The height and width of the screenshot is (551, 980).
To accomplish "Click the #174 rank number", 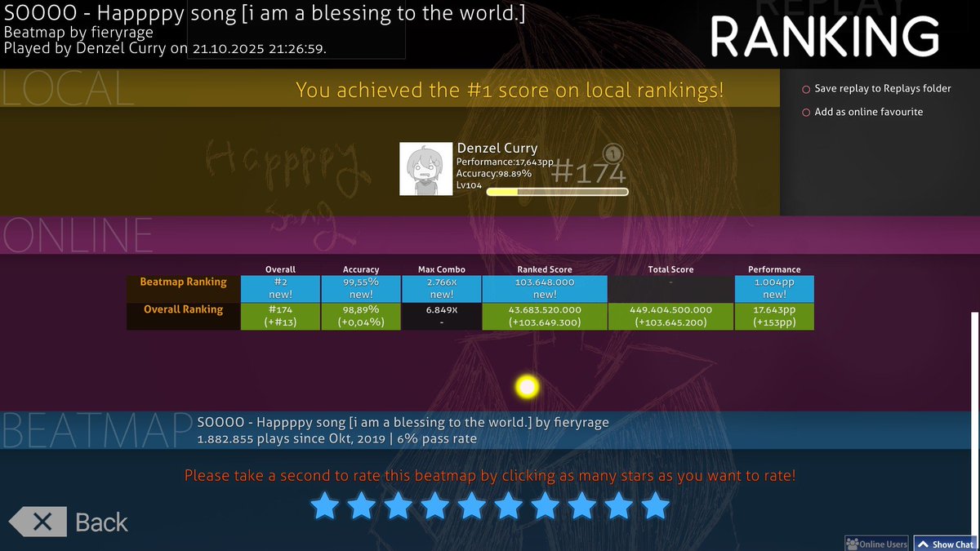I will click(588, 173).
